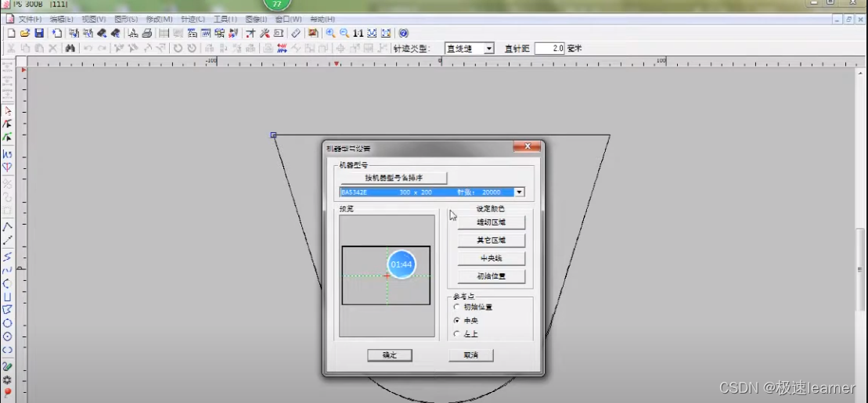Click the fit-to-window zoom icon after 1:1
This screenshot has height=403, width=868.
[372, 33]
